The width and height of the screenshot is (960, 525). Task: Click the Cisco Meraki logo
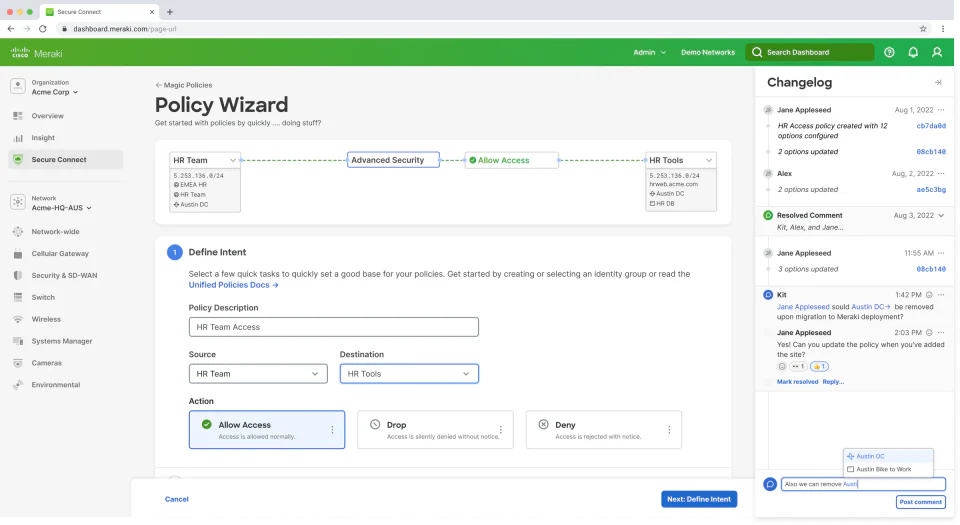pyautogui.click(x=37, y=53)
